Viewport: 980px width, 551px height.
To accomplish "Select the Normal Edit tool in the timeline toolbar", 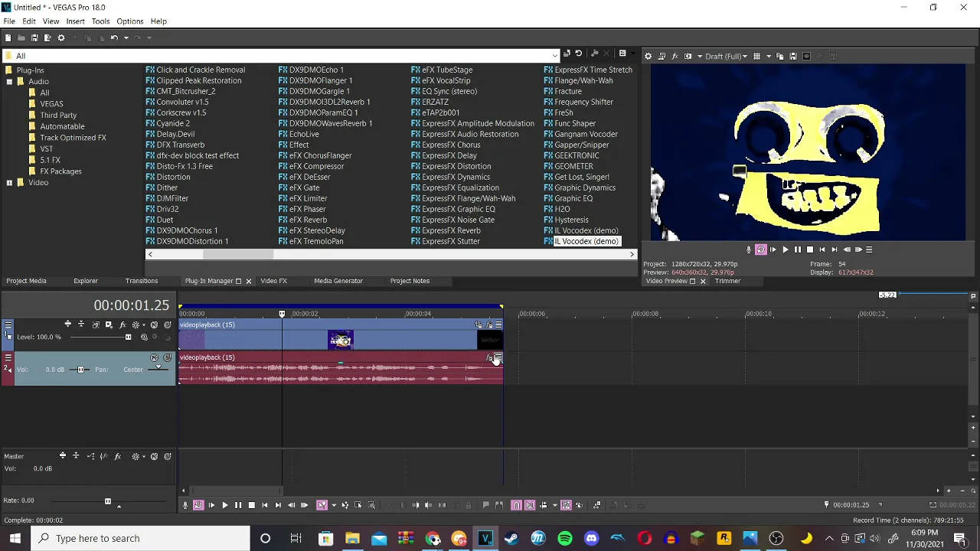I will point(322,505).
